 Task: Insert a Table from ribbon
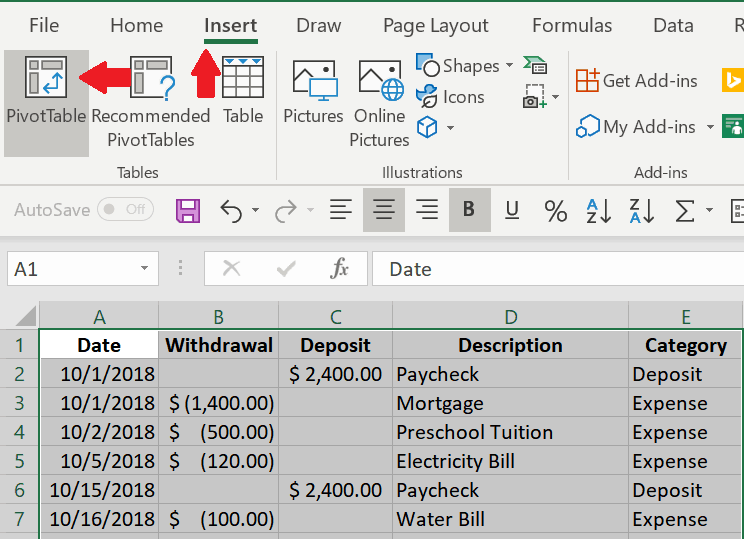coord(243,90)
